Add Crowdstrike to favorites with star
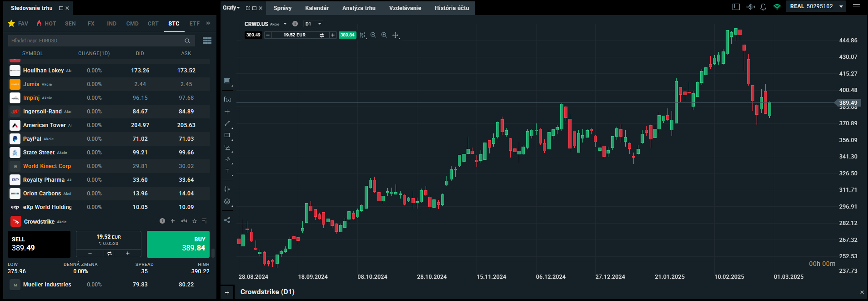868x301 pixels. pyautogui.click(x=195, y=221)
